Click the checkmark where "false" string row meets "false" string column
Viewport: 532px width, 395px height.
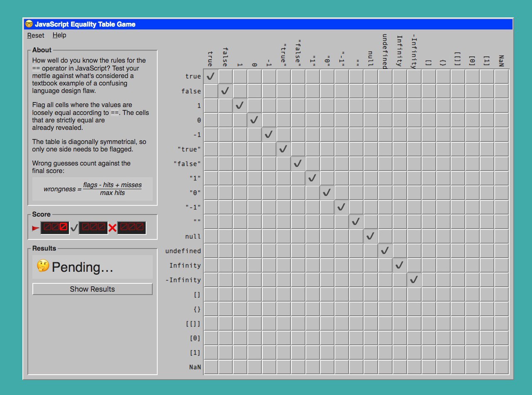click(298, 164)
